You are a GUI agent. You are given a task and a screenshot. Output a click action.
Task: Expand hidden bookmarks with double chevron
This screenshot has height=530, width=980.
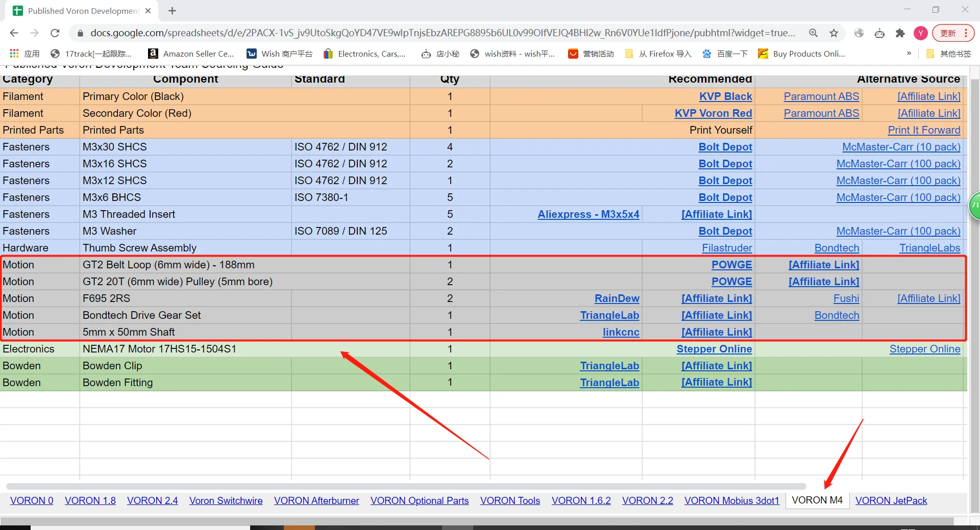tap(909, 54)
